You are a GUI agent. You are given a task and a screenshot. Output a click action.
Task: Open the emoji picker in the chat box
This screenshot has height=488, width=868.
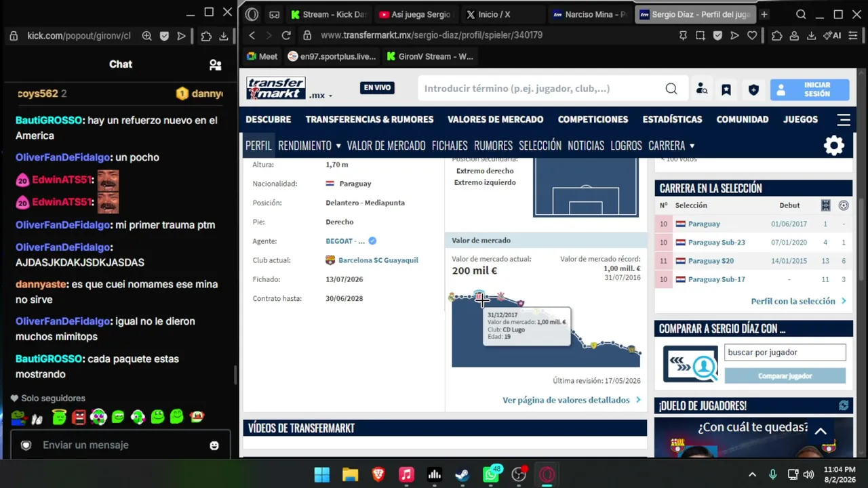click(214, 445)
